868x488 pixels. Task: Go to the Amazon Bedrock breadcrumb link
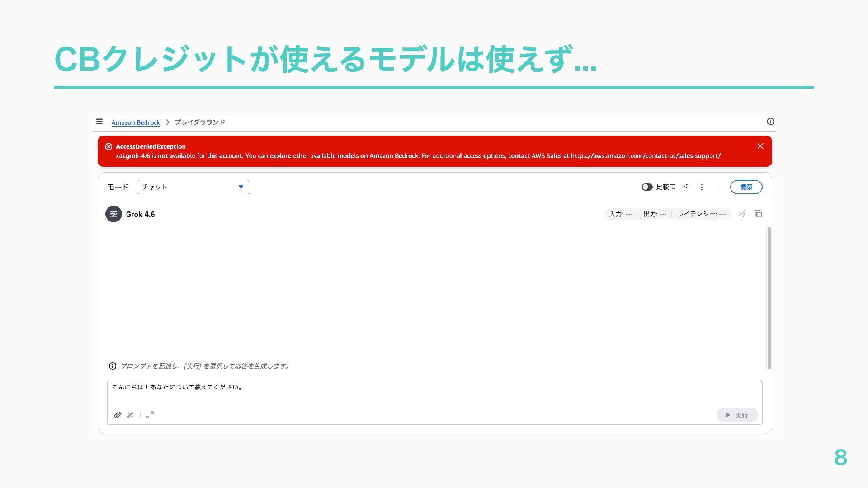pyautogui.click(x=136, y=122)
